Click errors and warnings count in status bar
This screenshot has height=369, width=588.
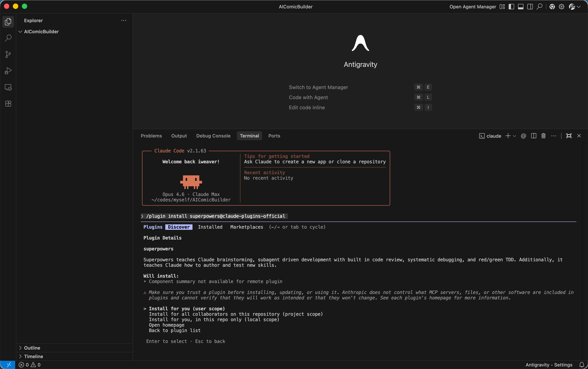tap(29, 365)
